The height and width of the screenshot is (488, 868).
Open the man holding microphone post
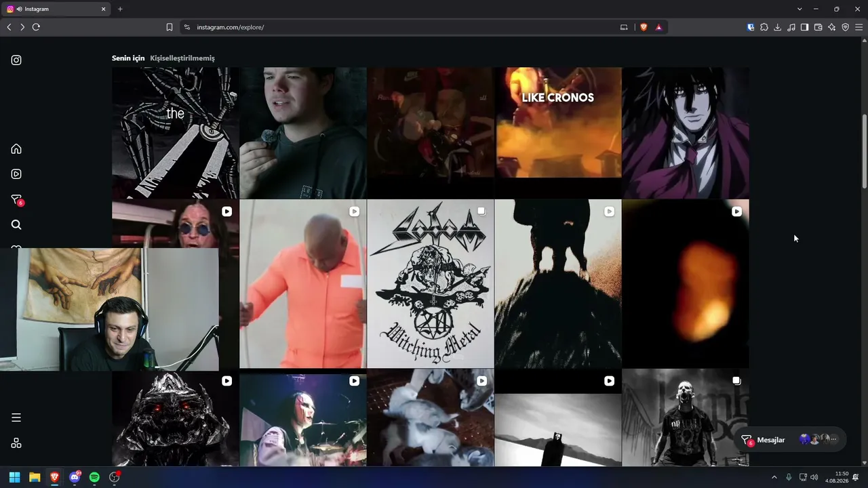[x=303, y=133]
